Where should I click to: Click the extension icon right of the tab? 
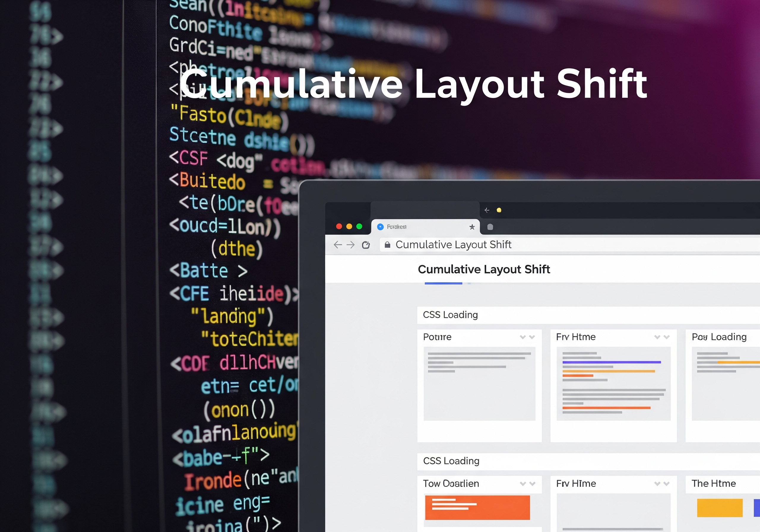point(490,227)
